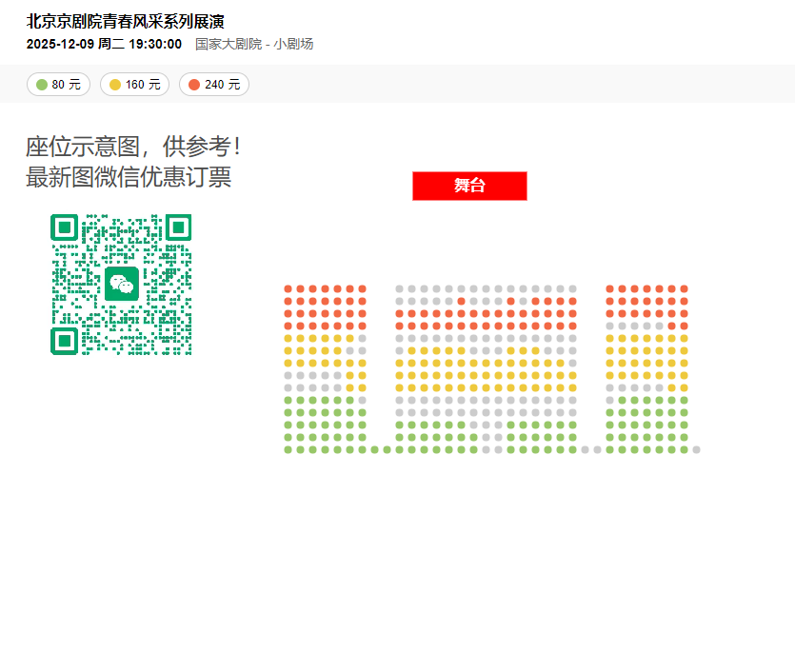This screenshot has height=672, width=795.
Task: Click the venue text 国家大剧院 - 小剧场
Action: [254, 44]
